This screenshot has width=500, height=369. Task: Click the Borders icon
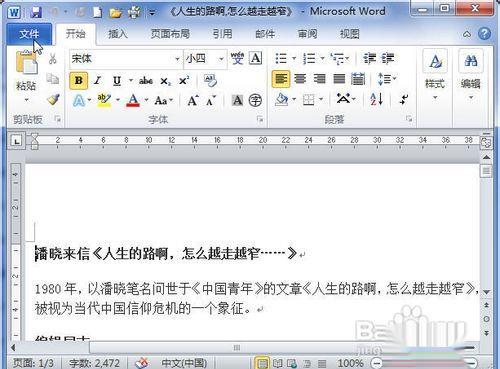(x=309, y=99)
